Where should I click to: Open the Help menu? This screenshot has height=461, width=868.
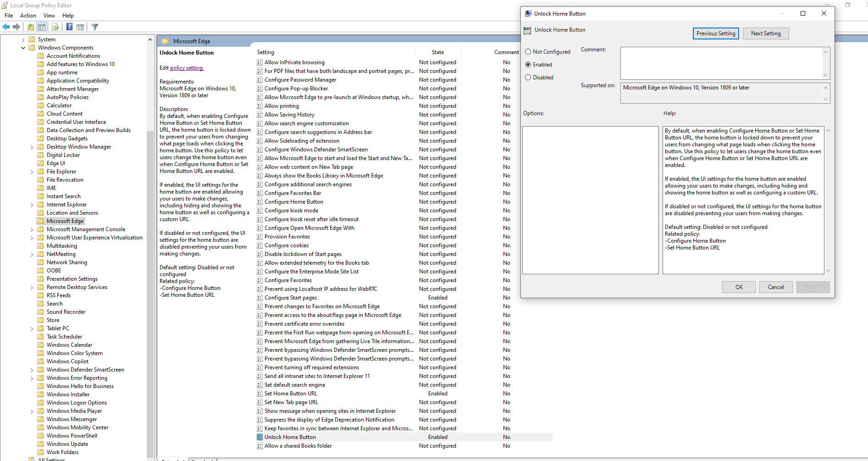[x=68, y=16]
